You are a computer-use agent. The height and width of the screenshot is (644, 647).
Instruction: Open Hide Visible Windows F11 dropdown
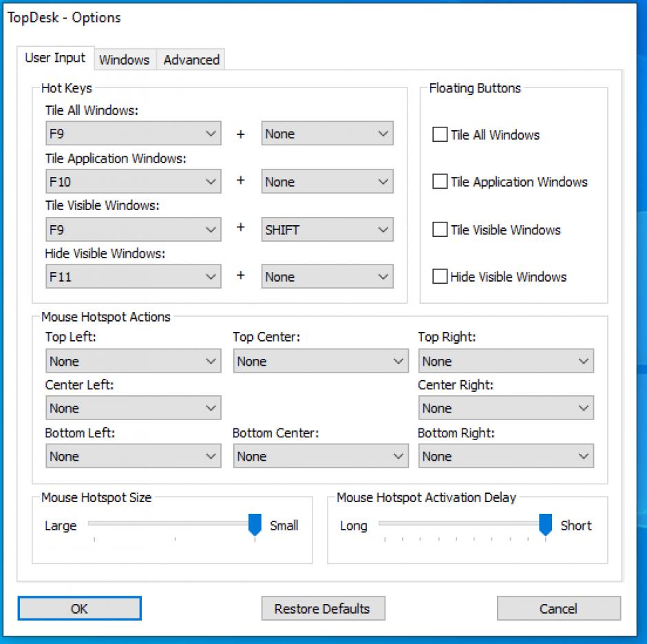point(134,276)
